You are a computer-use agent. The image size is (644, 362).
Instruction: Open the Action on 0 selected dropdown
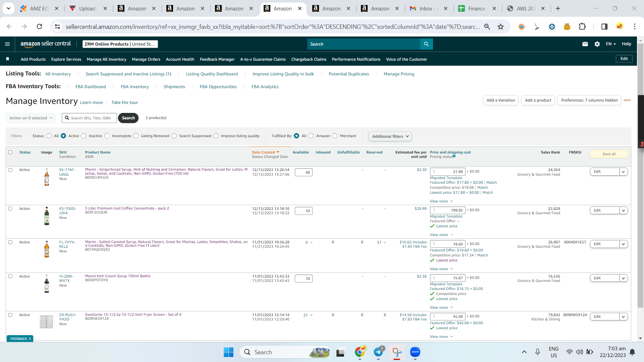pyautogui.click(x=31, y=118)
